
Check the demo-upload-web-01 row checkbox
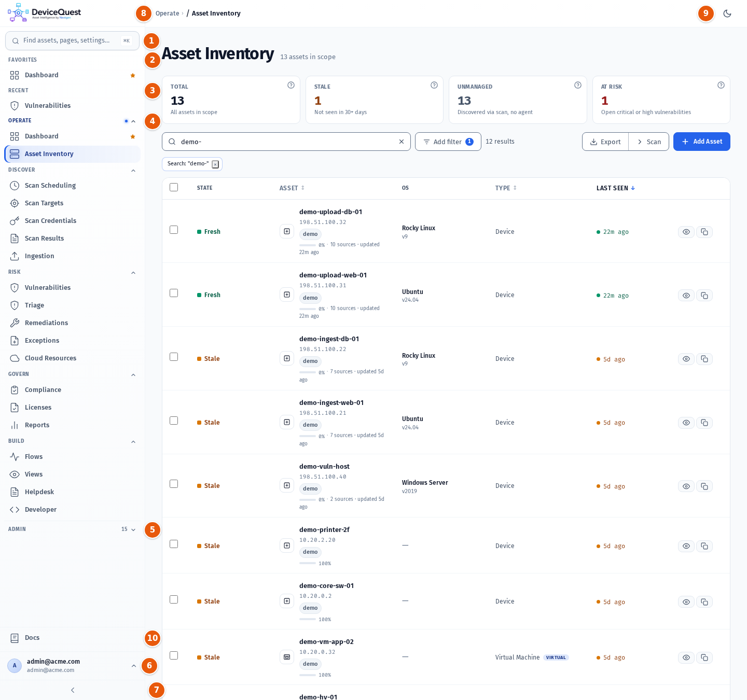174,293
